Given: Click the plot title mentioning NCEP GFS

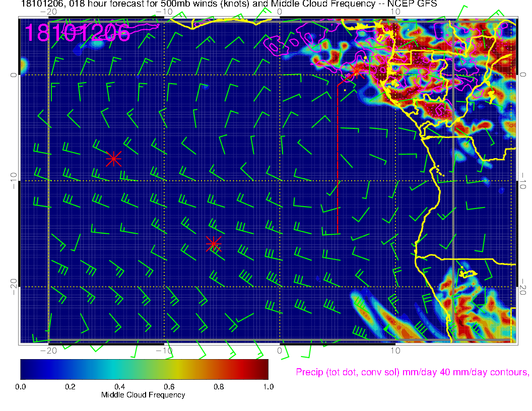Looking at the screenshot, I should click(229, 4).
